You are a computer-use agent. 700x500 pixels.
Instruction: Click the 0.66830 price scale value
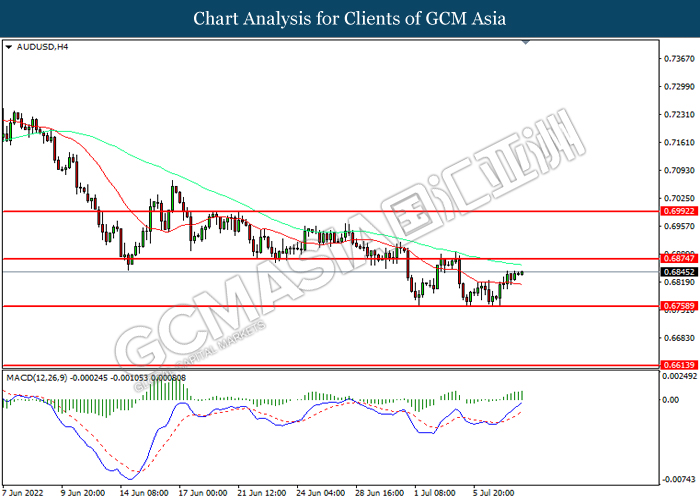(679, 338)
